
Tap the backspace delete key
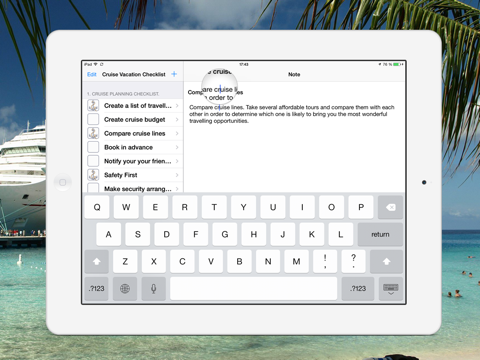(x=390, y=207)
